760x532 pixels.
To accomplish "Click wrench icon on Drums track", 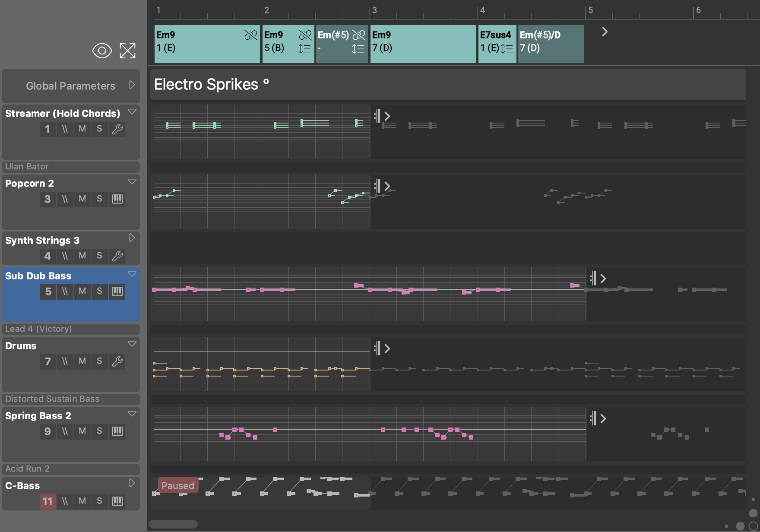I will click(117, 361).
